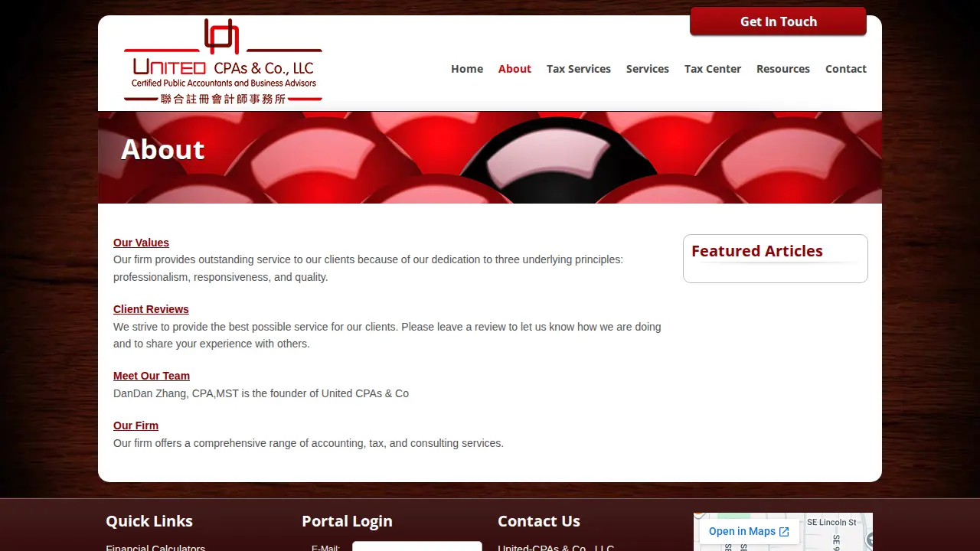Viewport: 980px width, 551px height.
Task: Click the large About banner heading
Action: (163, 149)
